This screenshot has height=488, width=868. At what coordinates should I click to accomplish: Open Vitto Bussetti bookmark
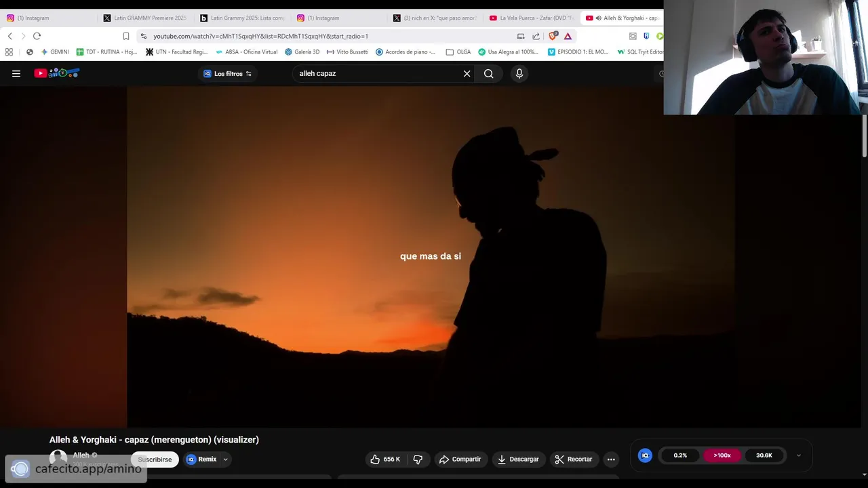[347, 52]
